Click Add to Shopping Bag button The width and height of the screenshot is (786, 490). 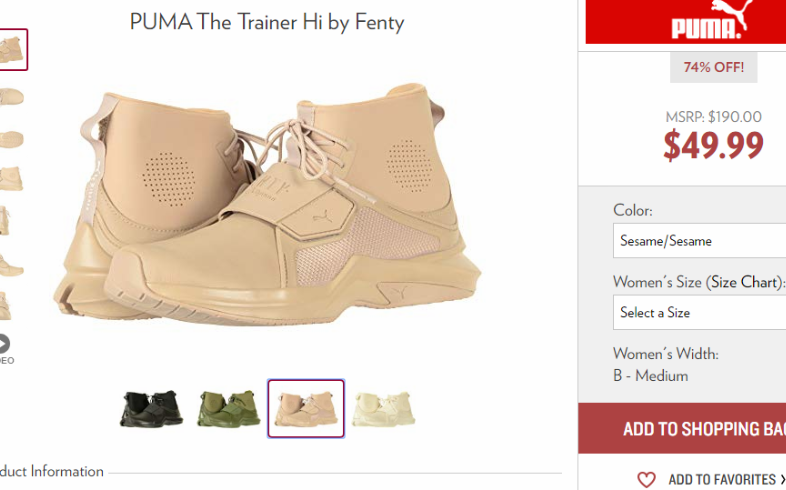[682, 428]
